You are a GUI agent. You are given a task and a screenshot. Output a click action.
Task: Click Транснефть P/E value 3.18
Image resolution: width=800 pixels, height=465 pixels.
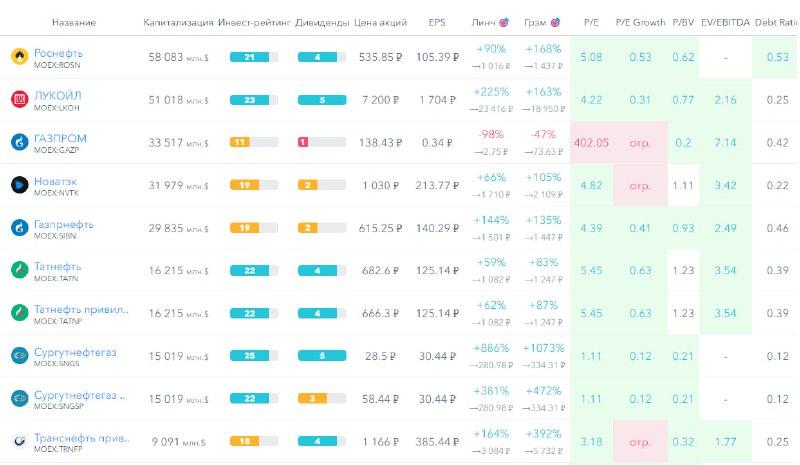[591, 442]
